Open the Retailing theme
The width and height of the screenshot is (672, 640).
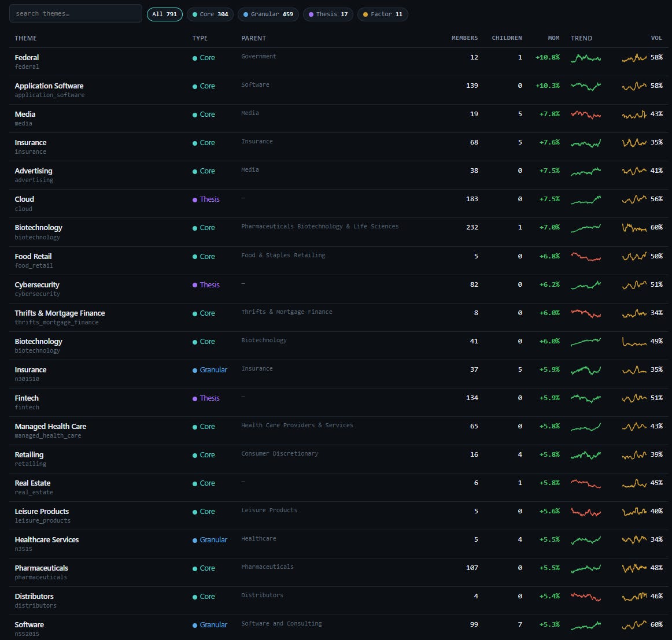point(29,454)
